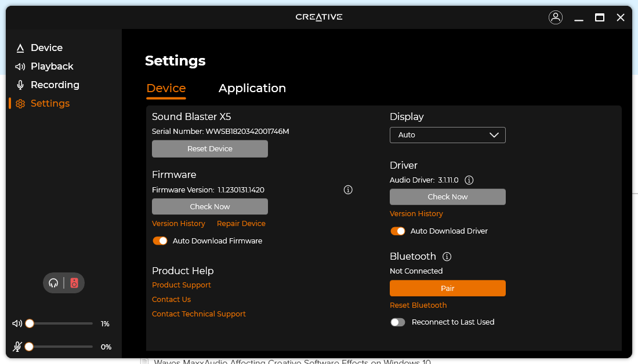Click the serial number WWSB1820342001746M text
638x364 pixels.
coord(248,132)
